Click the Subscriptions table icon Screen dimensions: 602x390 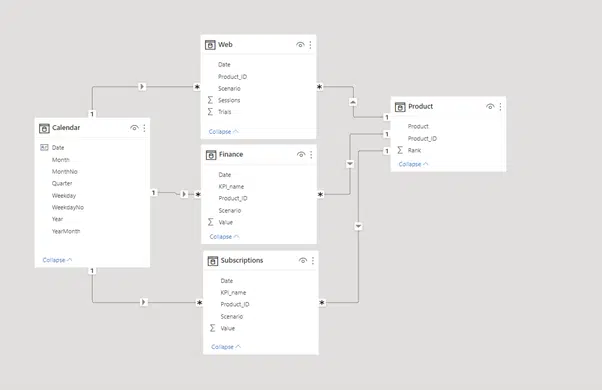click(212, 261)
